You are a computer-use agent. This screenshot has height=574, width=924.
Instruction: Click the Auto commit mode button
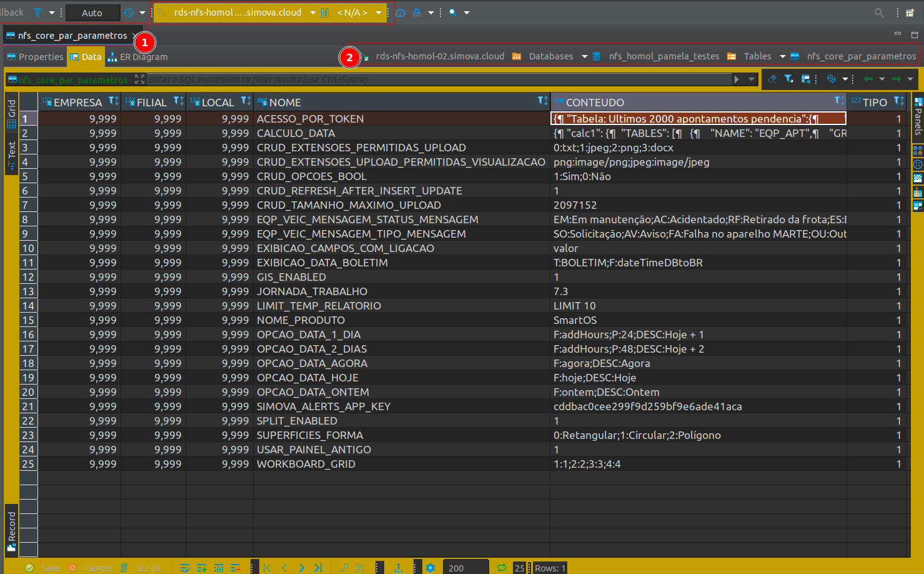pos(92,13)
